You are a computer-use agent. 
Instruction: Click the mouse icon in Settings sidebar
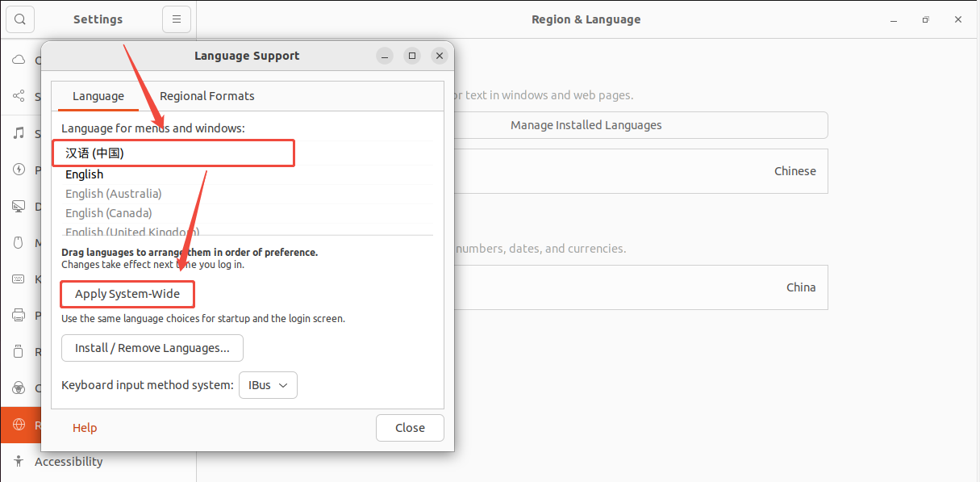coord(19,242)
